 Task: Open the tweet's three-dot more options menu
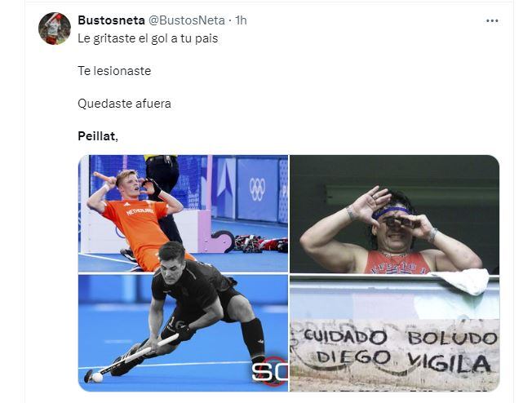492,20
